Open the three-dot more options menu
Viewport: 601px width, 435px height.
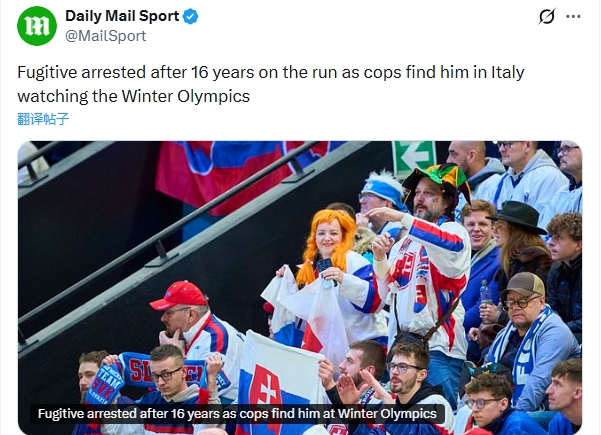point(573,17)
